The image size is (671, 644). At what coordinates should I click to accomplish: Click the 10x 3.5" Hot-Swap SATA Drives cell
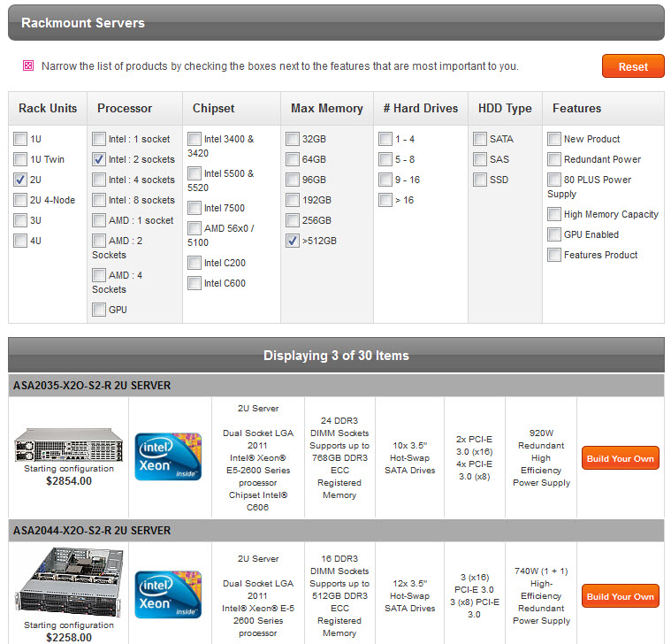point(410,457)
